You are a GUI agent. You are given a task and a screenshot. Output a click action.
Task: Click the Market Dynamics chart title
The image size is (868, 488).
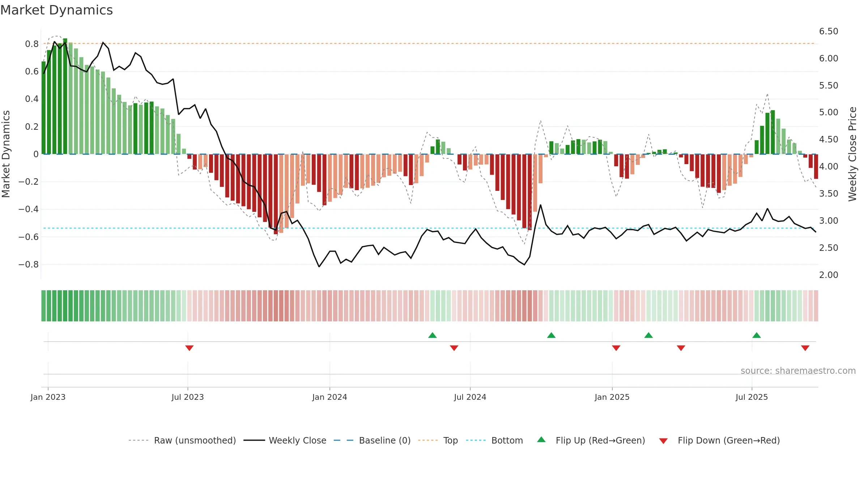click(x=56, y=10)
